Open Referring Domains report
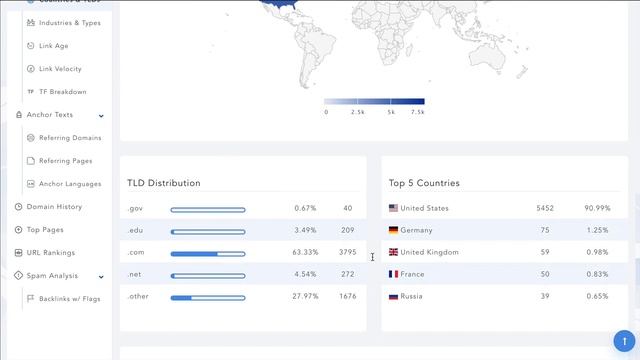 tap(70, 138)
